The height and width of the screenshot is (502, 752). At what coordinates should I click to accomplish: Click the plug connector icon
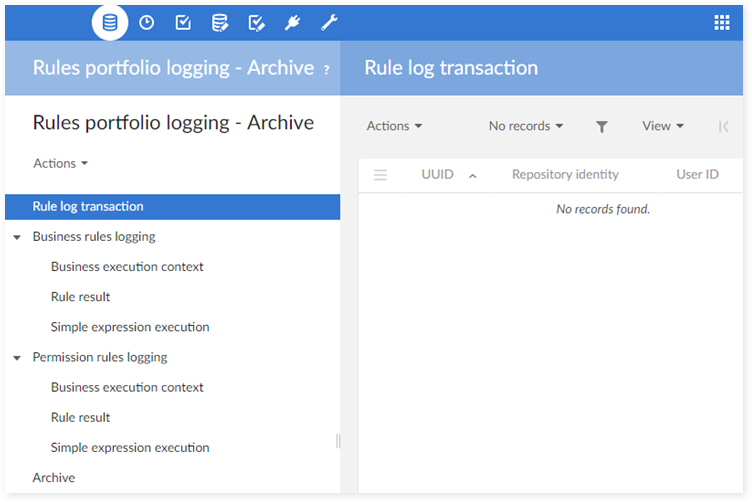tap(292, 22)
